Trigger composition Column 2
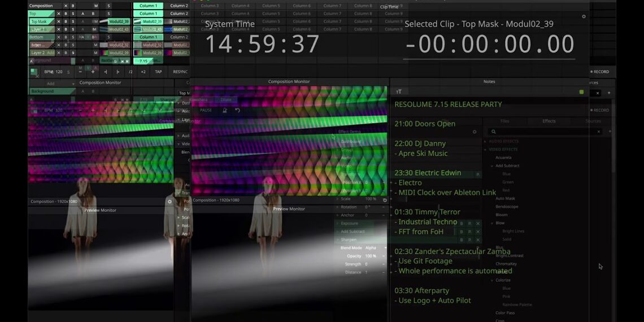The width and height of the screenshot is (644, 322). pos(179,6)
